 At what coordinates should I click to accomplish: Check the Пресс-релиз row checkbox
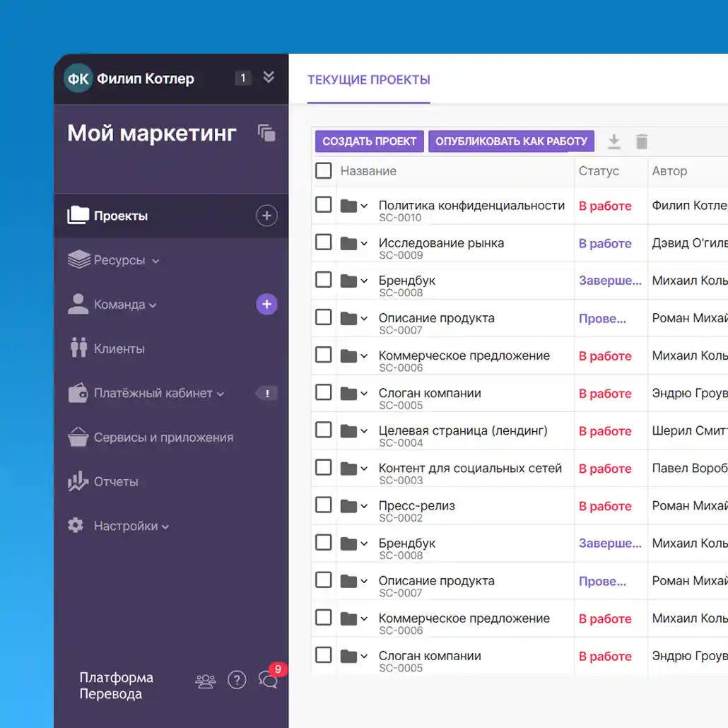click(x=323, y=505)
